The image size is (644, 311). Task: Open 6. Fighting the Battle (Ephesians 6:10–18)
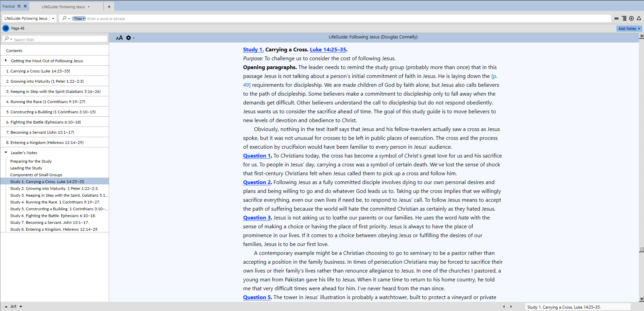coord(54,122)
